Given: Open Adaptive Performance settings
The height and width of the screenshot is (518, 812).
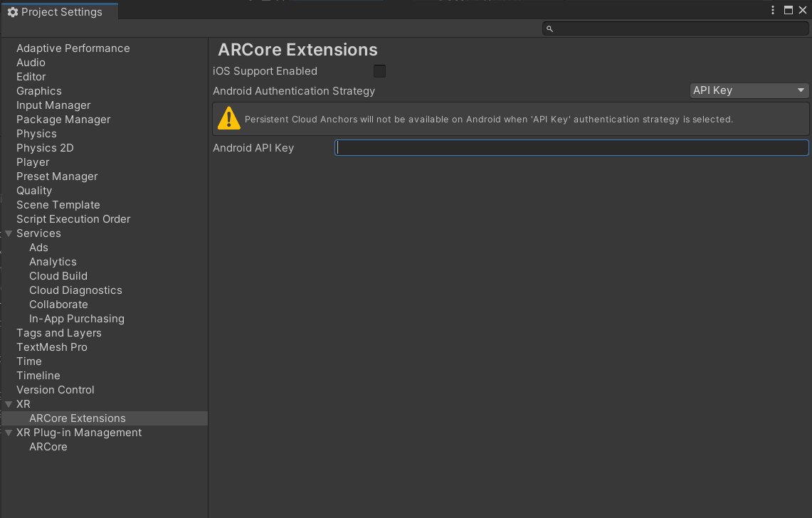Looking at the screenshot, I should click(73, 48).
